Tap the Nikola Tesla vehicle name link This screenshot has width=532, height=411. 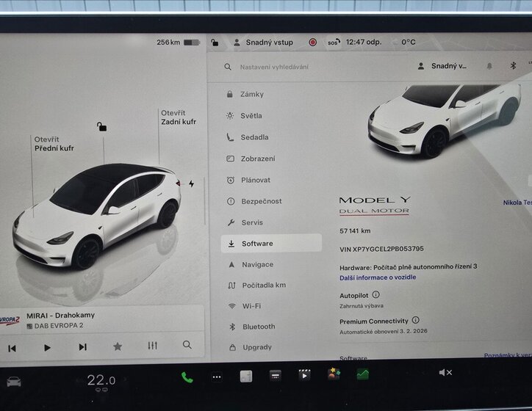point(517,203)
